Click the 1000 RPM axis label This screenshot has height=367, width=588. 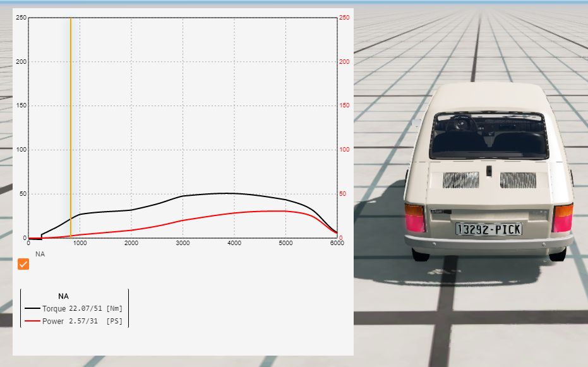click(80, 243)
